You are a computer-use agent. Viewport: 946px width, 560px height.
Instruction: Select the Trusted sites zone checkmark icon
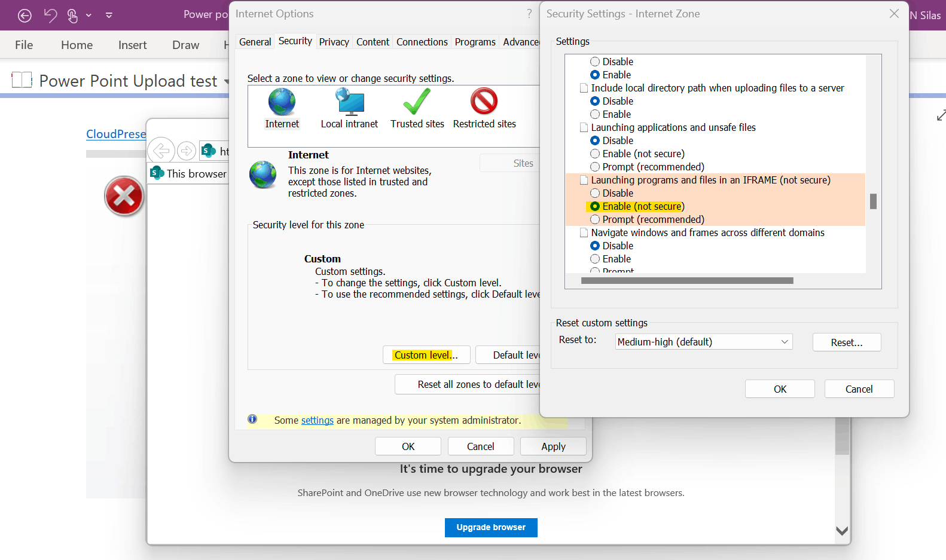point(417,102)
